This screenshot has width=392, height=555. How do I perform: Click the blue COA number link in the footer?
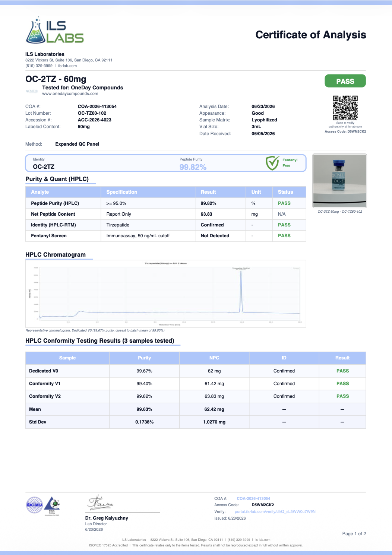(253, 498)
